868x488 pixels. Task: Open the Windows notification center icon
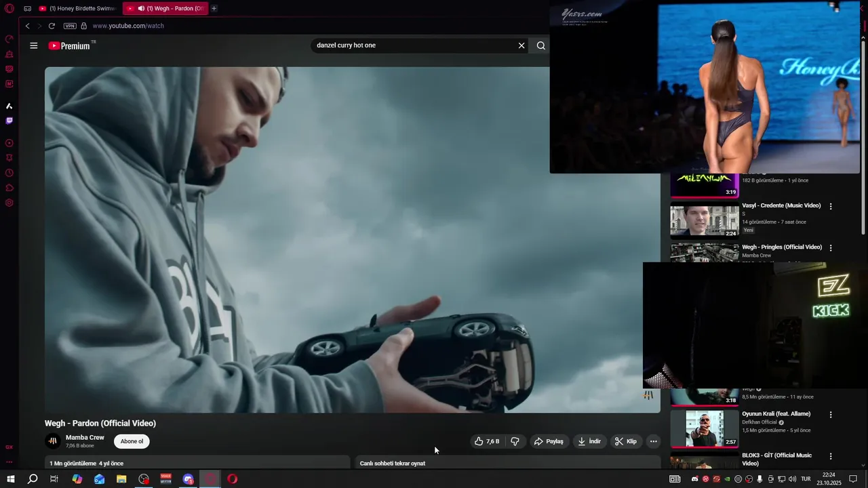coord(853,479)
